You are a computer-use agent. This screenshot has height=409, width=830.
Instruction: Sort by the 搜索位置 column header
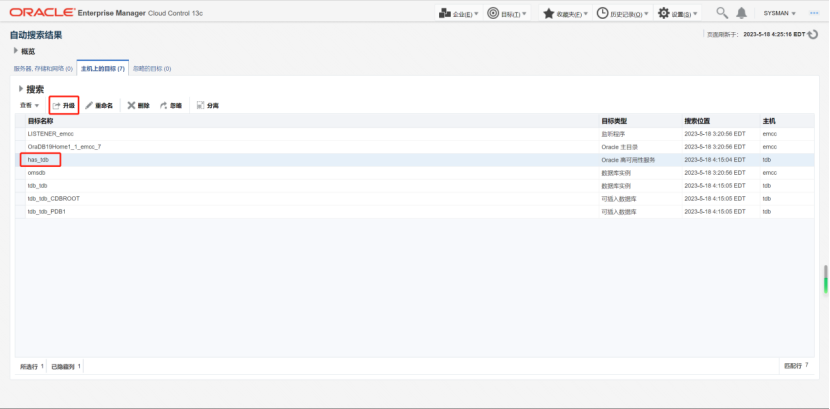(721, 121)
